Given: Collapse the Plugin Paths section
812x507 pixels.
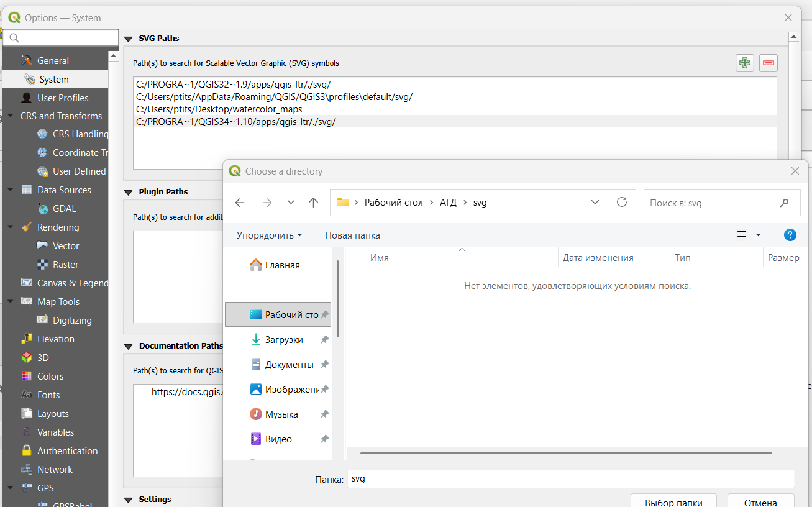Looking at the screenshot, I should (x=129, y=192).
